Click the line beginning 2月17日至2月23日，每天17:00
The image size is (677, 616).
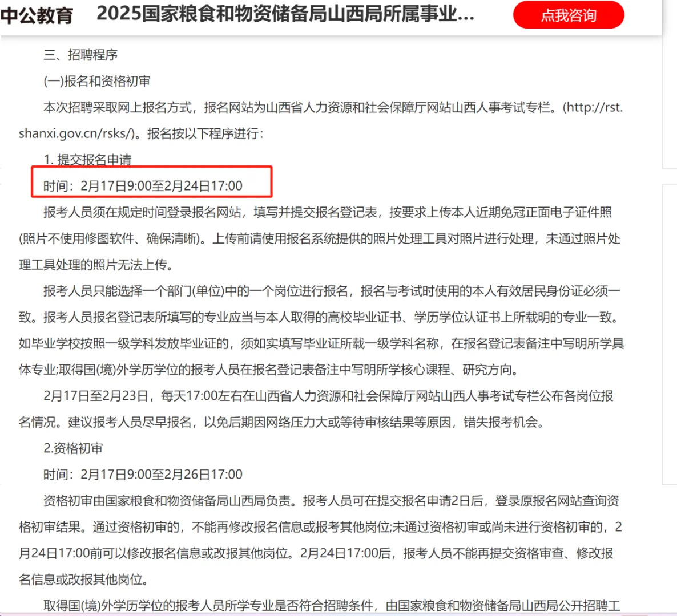pyautogui.click(x=328, y=396)
